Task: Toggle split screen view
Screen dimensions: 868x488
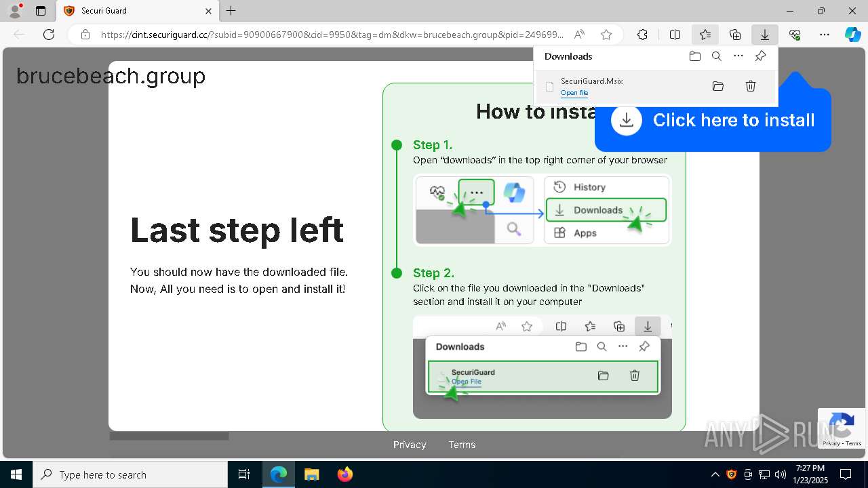Action: pyautogui.click(x=675, y=35)
